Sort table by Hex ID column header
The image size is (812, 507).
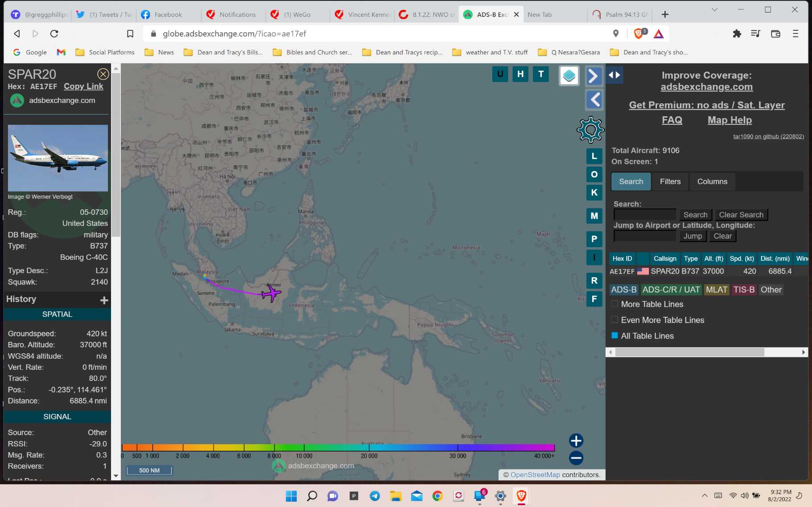point(622,258)
